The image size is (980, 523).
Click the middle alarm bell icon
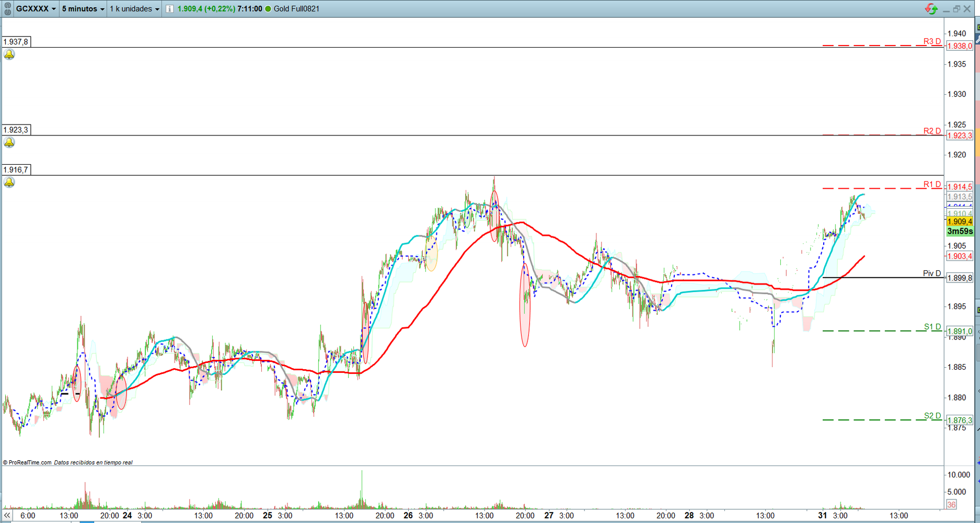9,143
